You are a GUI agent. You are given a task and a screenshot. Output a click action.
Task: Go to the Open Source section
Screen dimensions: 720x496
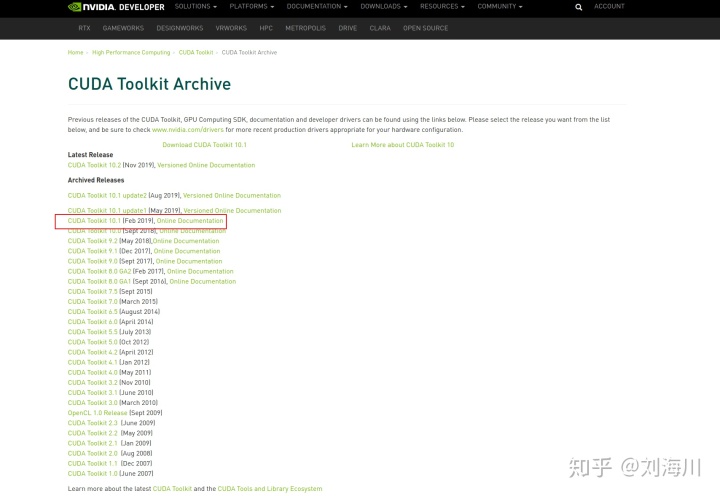[x=425, y=28]
